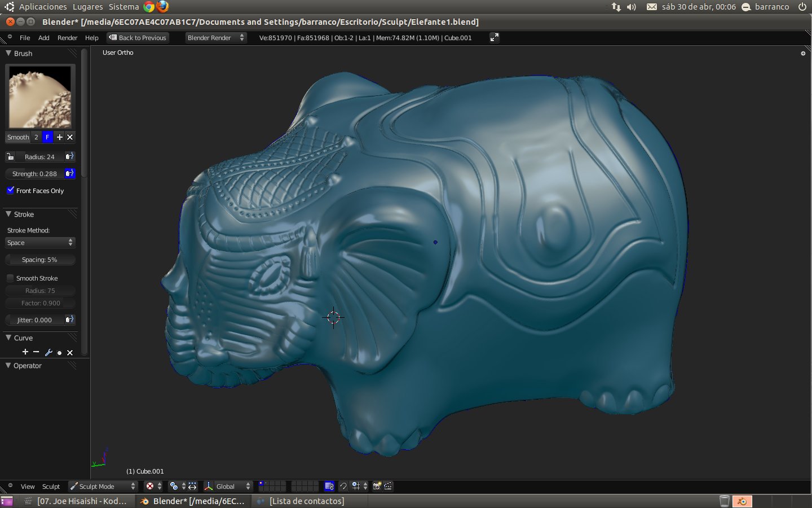Open the Stroke Method Space dropdown

40,243
